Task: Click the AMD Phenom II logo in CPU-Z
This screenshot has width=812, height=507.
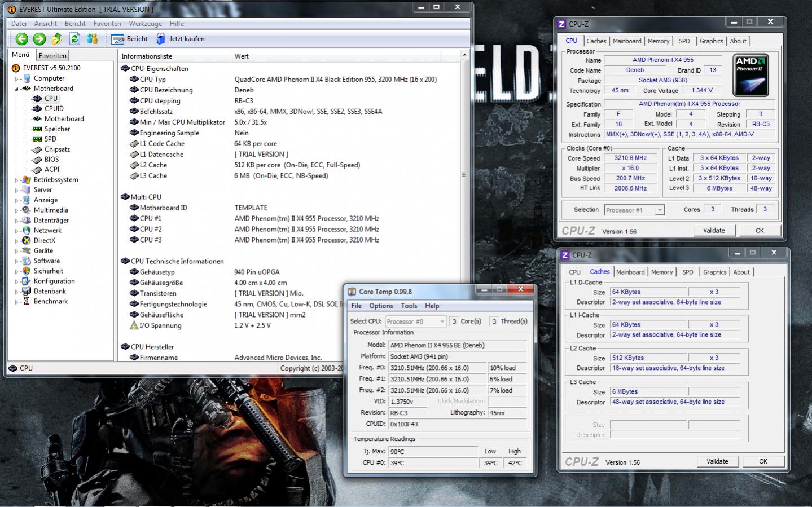Action: 750,76
